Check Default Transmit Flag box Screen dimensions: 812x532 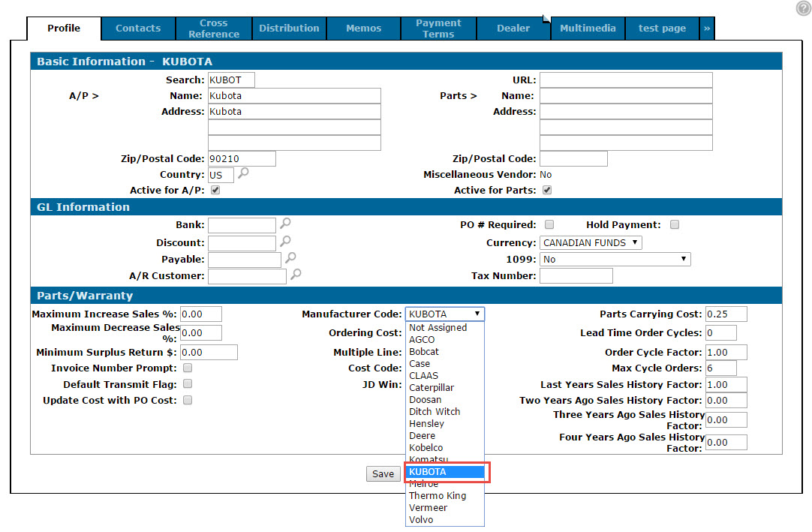[x=188, y=384]
